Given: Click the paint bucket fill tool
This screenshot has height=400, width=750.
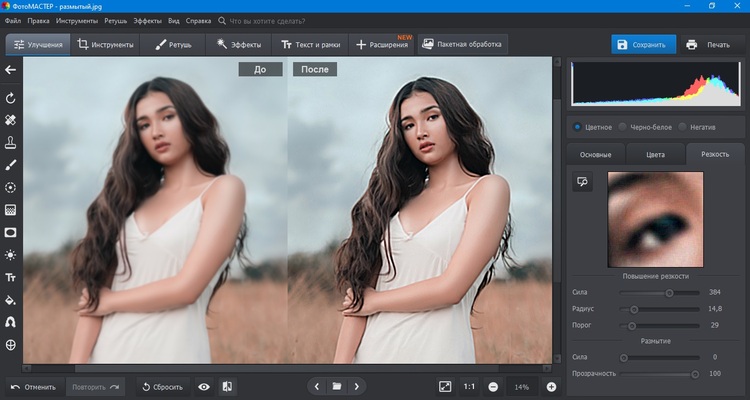Looking at the screenshot, I should coord(11,299).
